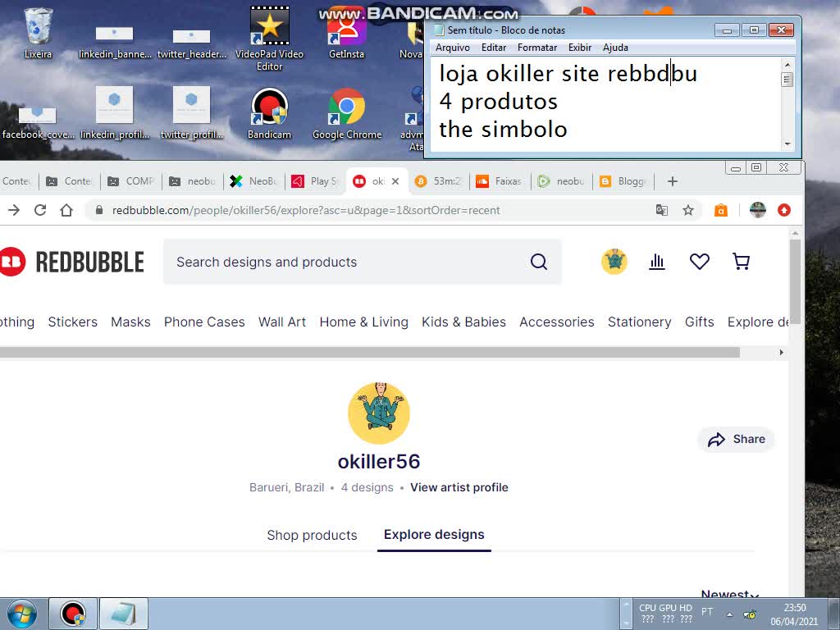Launch the Bandicam desktop shortcut
The height and width of the screenshot is (630, 840).
pos(269,113)
